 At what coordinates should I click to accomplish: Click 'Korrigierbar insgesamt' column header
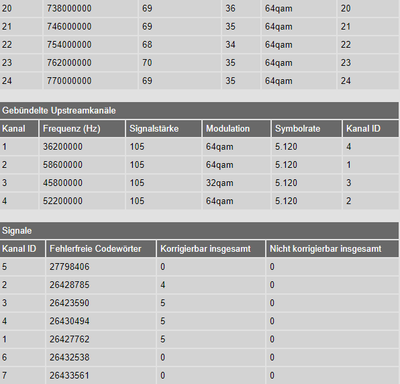coord(211,249)
